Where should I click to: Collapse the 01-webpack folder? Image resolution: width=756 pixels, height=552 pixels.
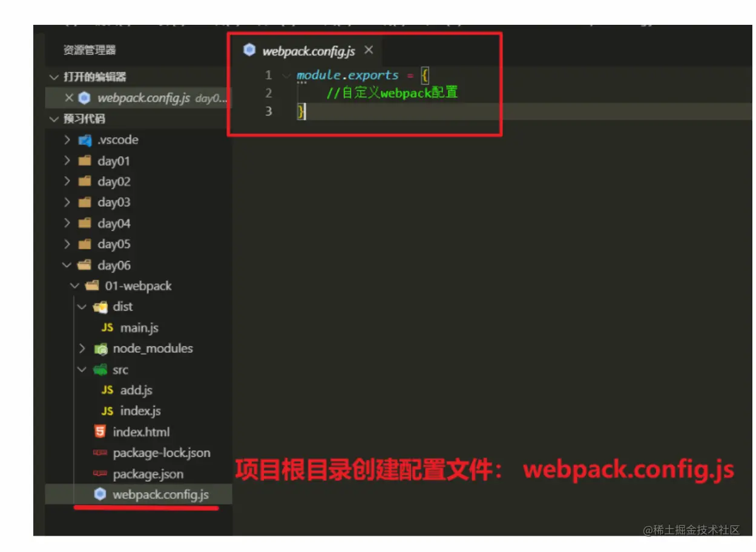click(x=74, y=286)
